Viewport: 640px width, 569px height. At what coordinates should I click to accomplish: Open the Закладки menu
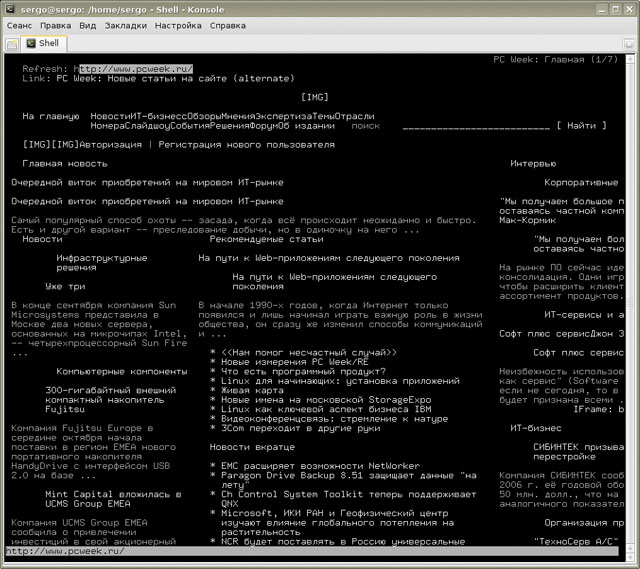[125, 26]
